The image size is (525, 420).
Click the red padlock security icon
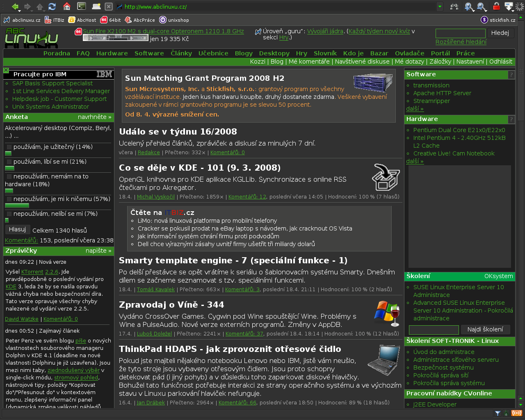tap(496, 6)
